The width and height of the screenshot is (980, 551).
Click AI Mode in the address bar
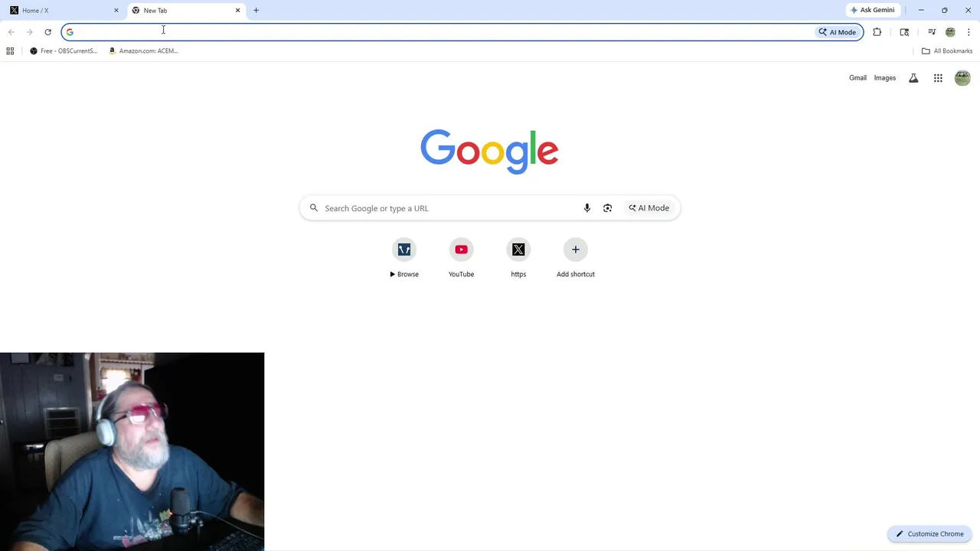pos(838,32)
